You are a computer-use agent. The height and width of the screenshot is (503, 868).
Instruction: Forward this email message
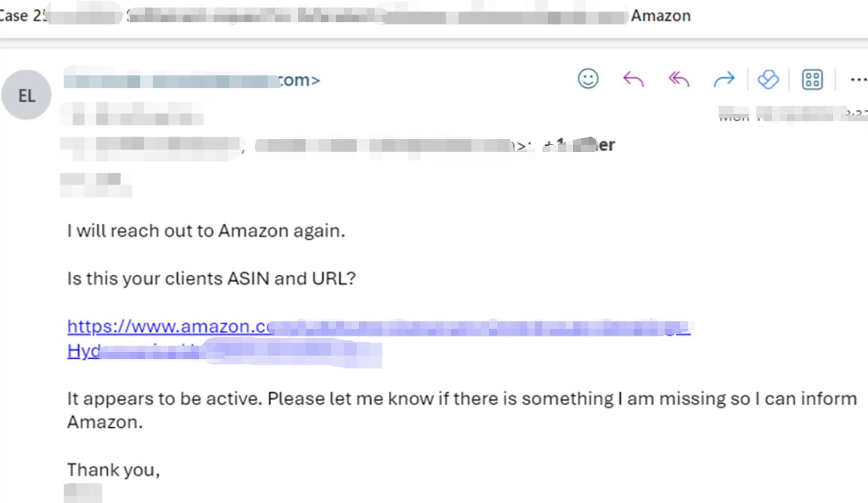724,79
